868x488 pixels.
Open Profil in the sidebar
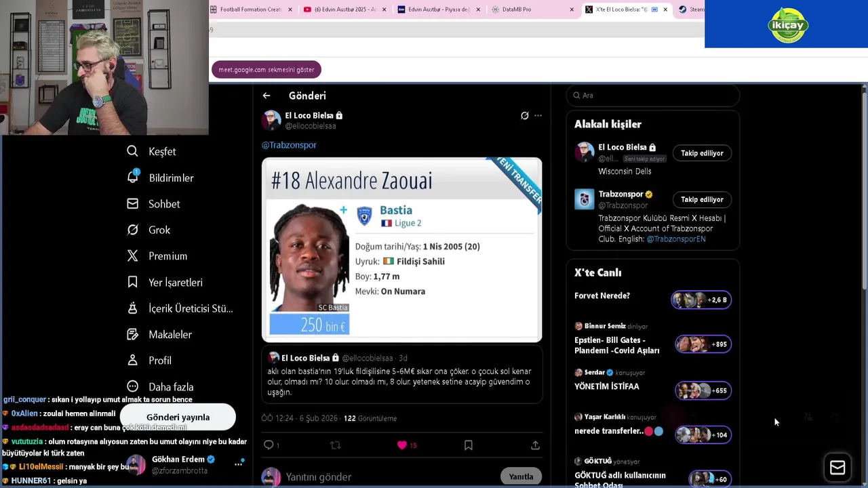[149, 361]
